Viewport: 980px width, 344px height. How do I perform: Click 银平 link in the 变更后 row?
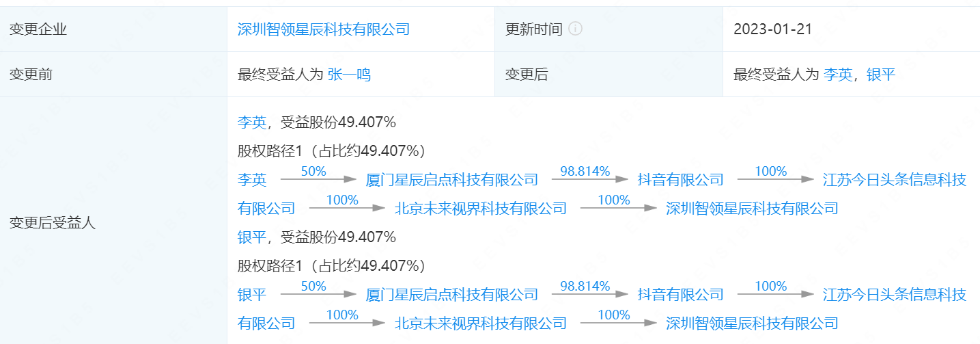click(880, 75)
